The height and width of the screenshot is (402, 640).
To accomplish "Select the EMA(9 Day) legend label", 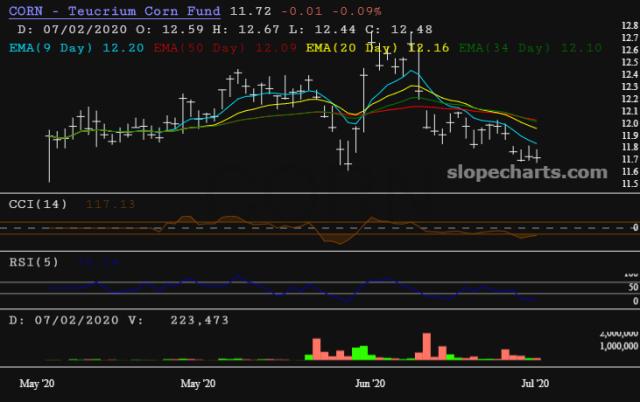I will click(52, 46).
